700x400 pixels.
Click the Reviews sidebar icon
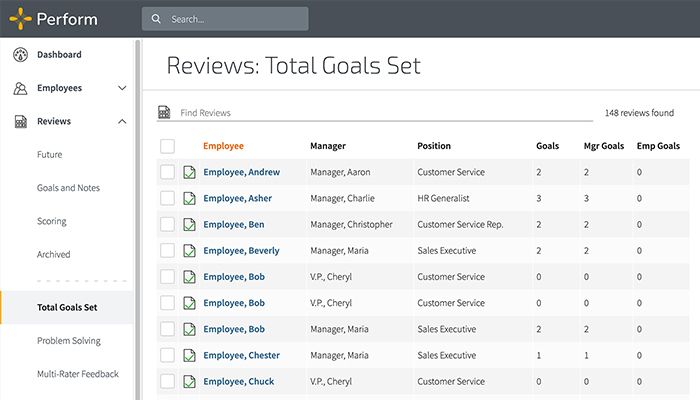20,122
